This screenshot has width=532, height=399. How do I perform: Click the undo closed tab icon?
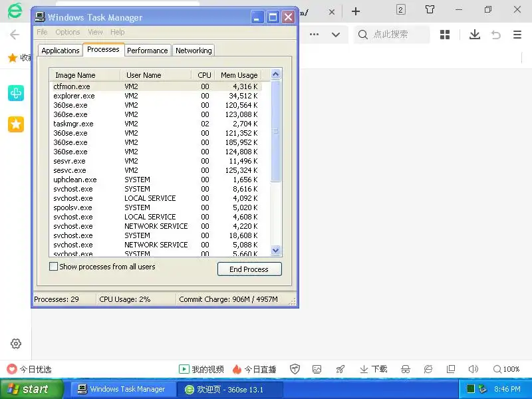click(495, 35)
